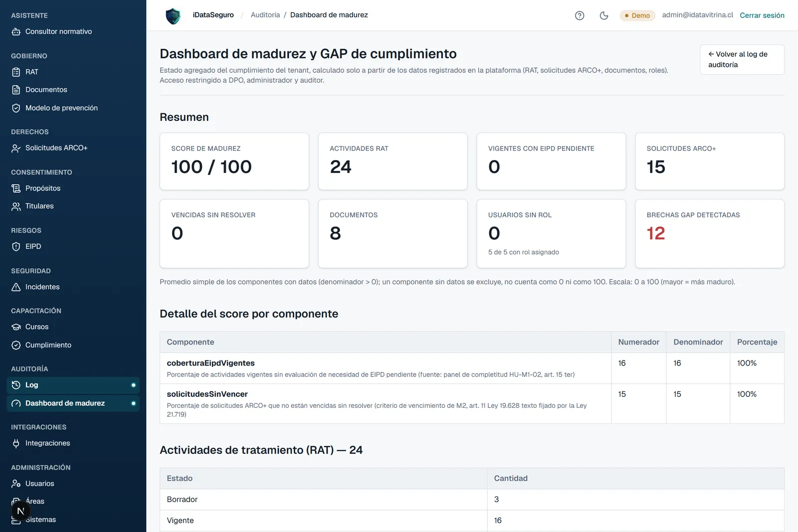Click the Cursos graduation cap icon
Viewport: 798px width, 532px height.
(x=16, y=327)
